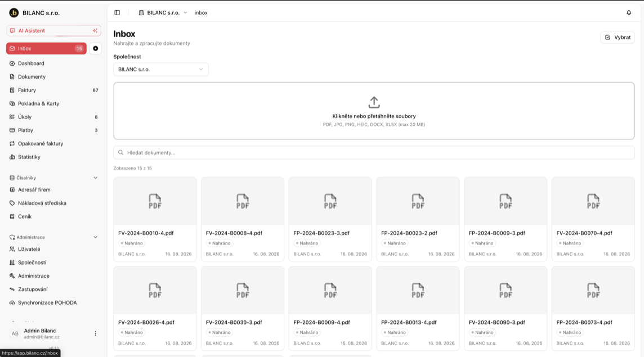Open BILANC s.r.o. breadcrumb company switcher

pyautogui.click(x=163, y=13)
